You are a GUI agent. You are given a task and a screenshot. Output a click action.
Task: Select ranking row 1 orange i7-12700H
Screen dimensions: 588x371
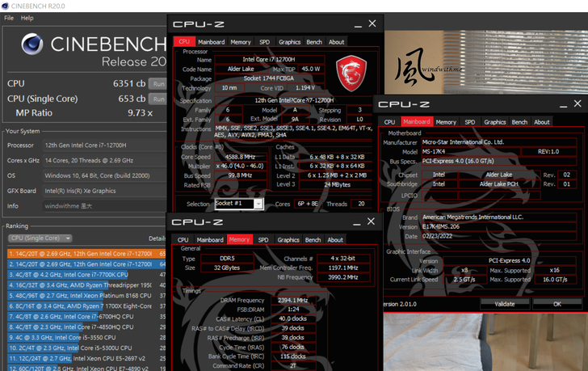point(86,254)
